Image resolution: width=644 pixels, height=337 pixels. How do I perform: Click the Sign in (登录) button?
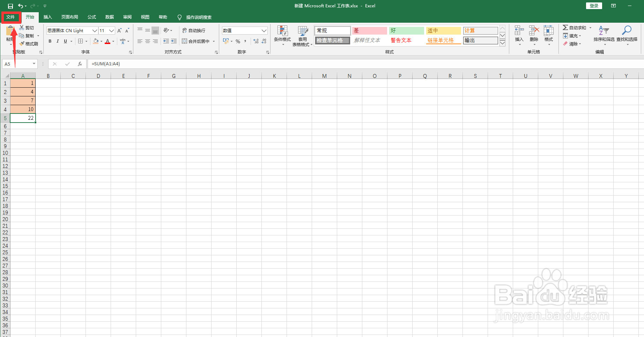tap(594, 6)
